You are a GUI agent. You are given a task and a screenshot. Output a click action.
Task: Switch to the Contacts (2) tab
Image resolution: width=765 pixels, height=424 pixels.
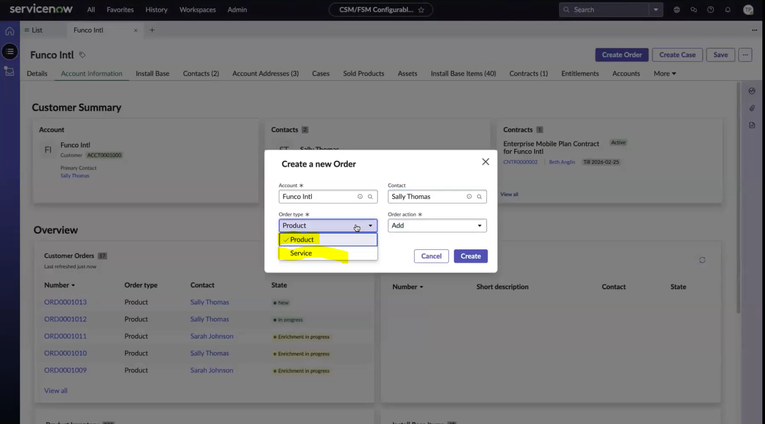pos(201,74)
